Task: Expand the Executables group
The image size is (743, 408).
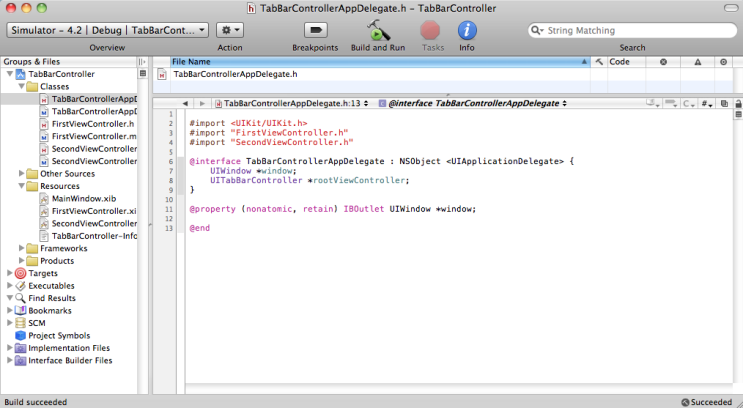Action: (9, 285)
